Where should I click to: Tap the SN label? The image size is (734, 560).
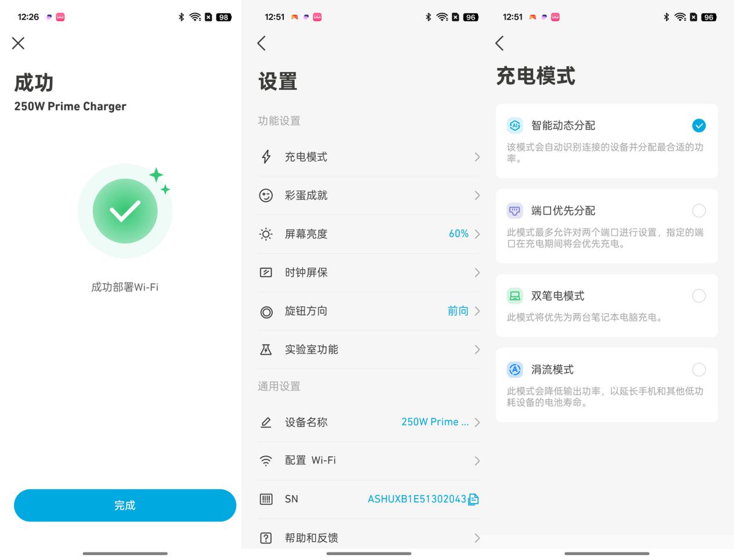pyautogui.click(x=291, y=499)
